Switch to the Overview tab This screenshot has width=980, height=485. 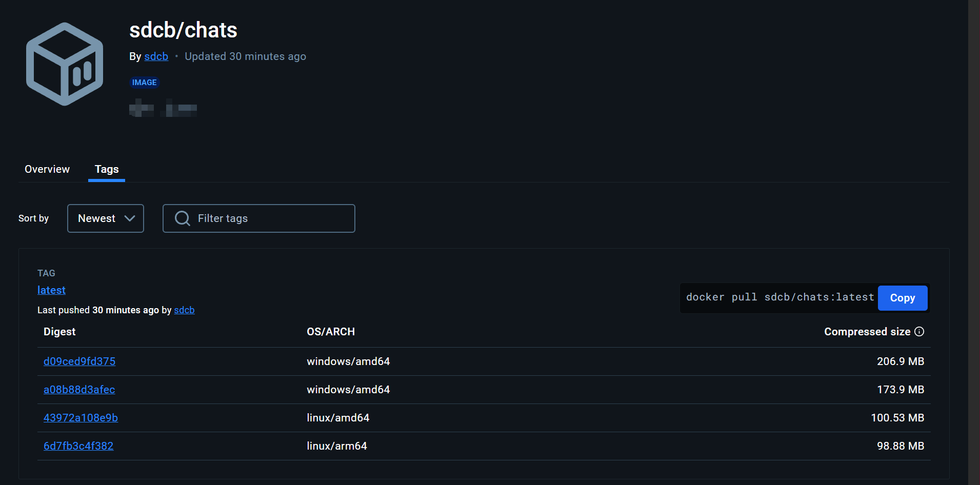pos(47,169)
